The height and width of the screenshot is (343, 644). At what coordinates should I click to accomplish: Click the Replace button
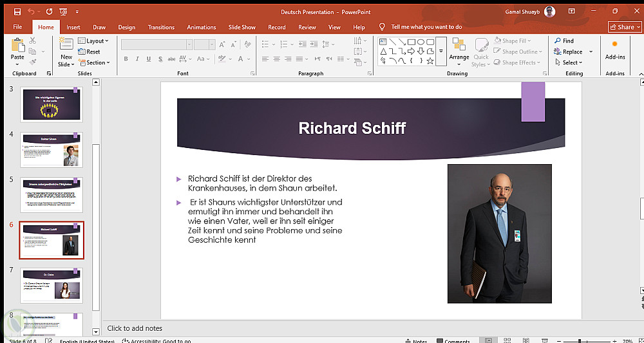point(568,51)
